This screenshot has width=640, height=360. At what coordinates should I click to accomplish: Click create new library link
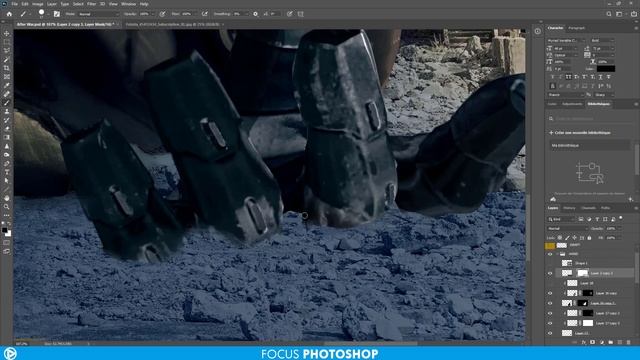[580, 133]
